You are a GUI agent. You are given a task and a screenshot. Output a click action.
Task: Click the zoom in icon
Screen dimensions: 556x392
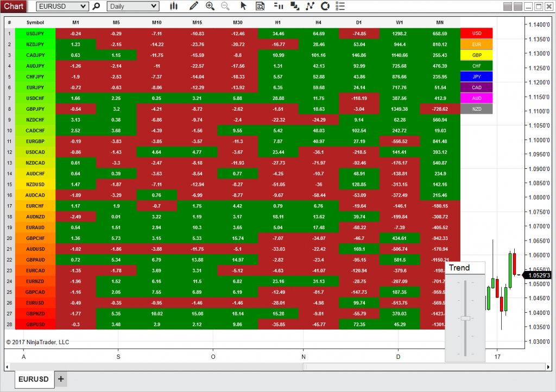[x=210, y=6]
